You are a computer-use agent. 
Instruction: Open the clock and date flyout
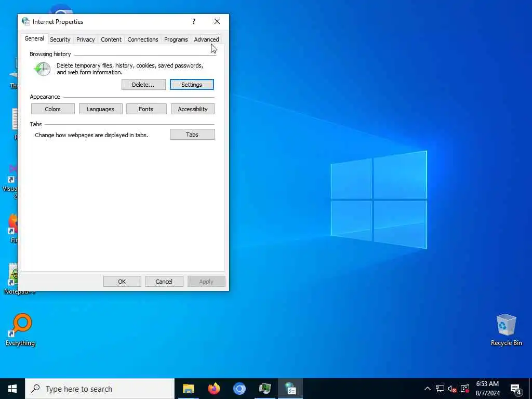(x=487, y=389)
